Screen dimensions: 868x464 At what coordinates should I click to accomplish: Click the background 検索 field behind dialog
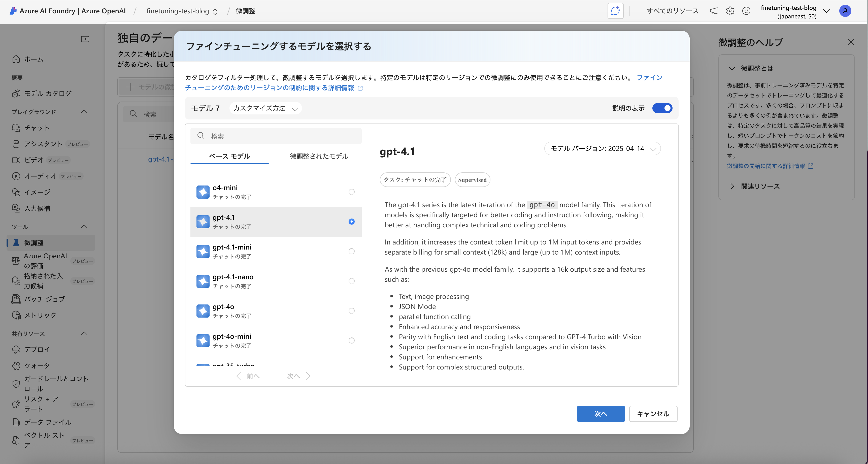point(148,114)
